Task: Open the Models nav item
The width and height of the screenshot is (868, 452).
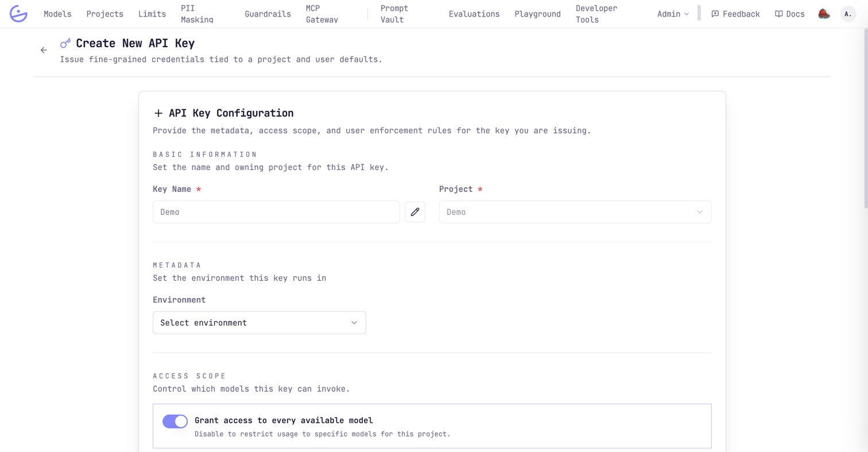Action: pos(57,14)
